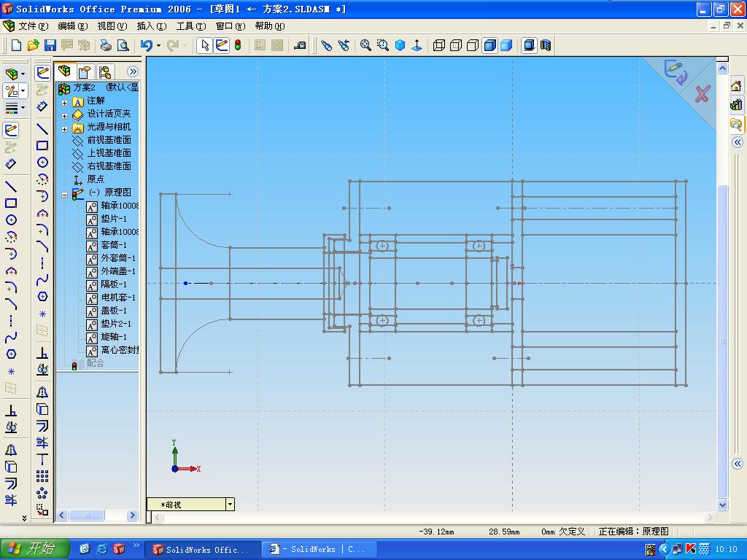The image size is (747, 560).
Task: Click the Linear Sketch Pattern dot-grid icon
Action: click(x=42, y=475)
